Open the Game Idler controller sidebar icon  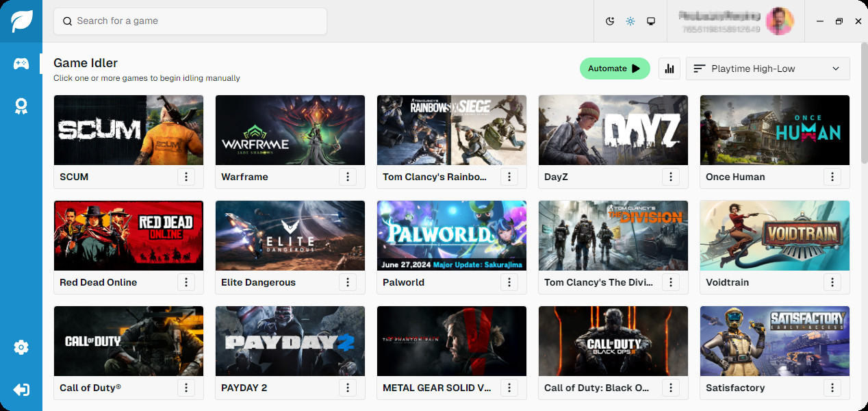click(21, 64)
